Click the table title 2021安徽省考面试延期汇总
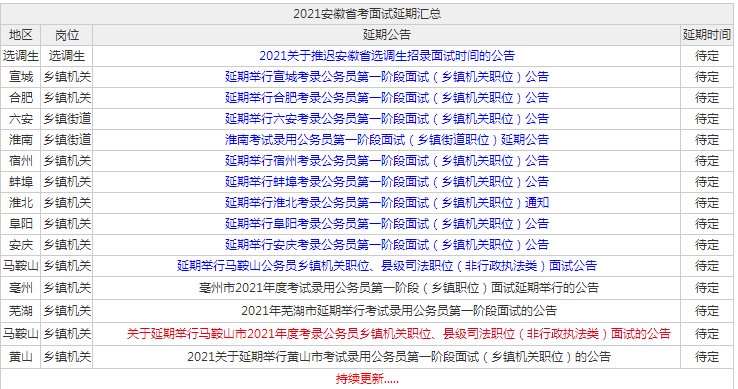This screenshot has height=389, width=738. (367, 14)
